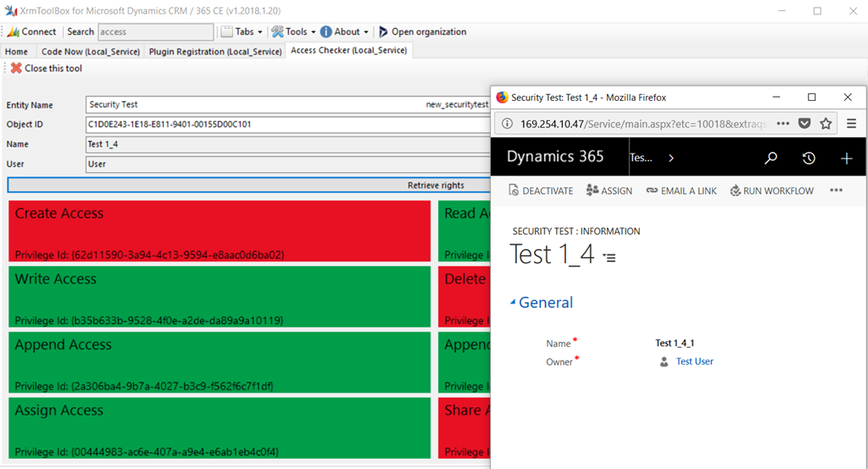This screenshot has width=868, height=469.
Task: Open Firefox page actions three-dot menu
Action: coord(782,124)
